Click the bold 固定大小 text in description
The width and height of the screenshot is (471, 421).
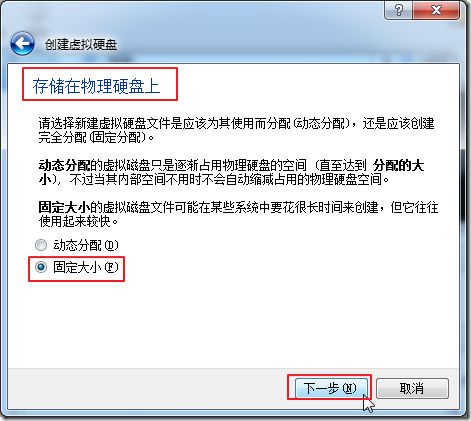coord(64,207)
